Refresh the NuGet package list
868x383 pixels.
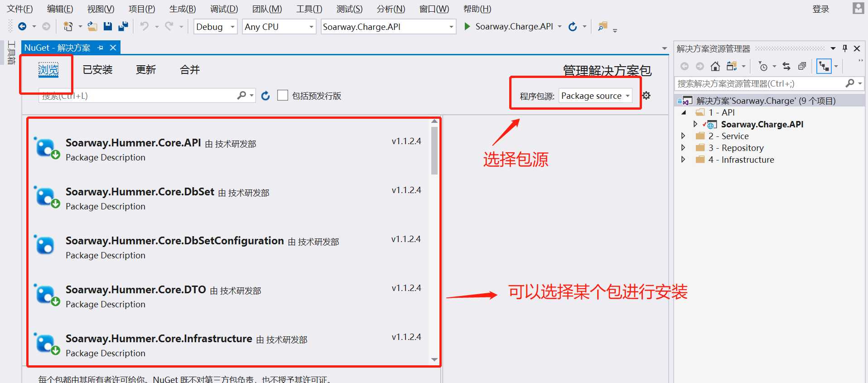click(265, 96)
